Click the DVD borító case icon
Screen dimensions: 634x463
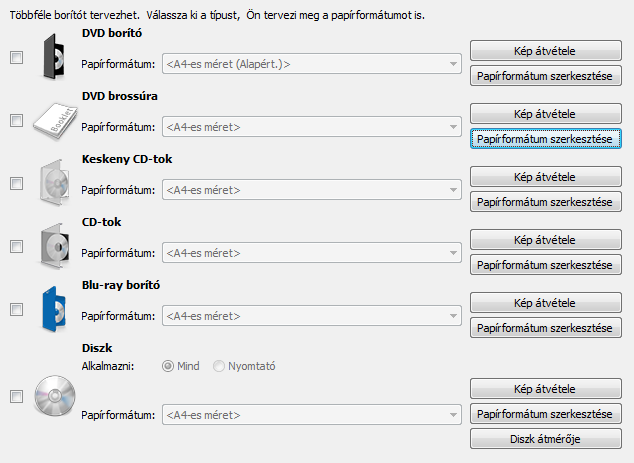(54, 57)
